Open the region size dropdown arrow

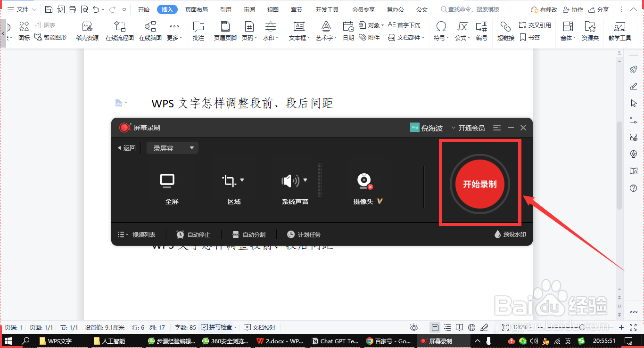coord(242,180)
